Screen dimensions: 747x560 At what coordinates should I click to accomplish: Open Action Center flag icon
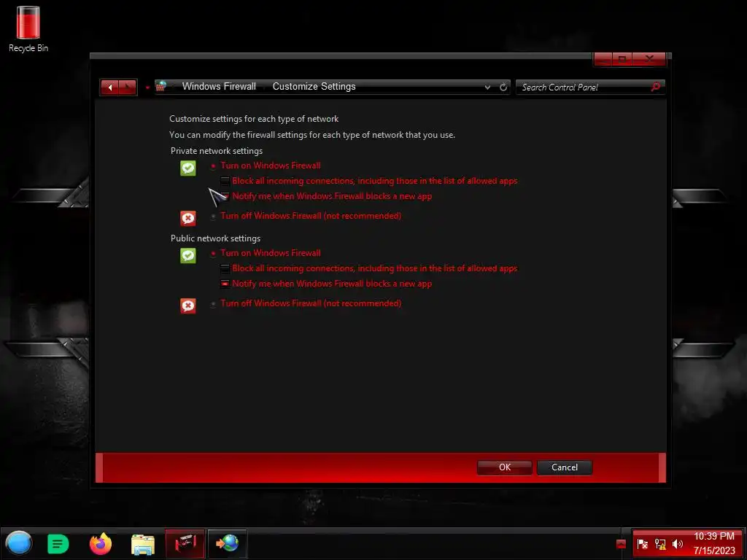642,544
